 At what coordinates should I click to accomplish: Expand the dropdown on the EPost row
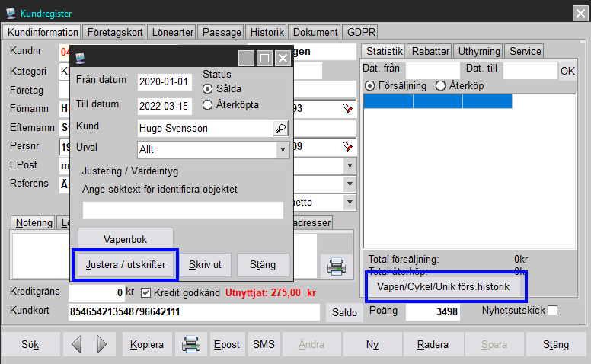click(x=350, y=165)
